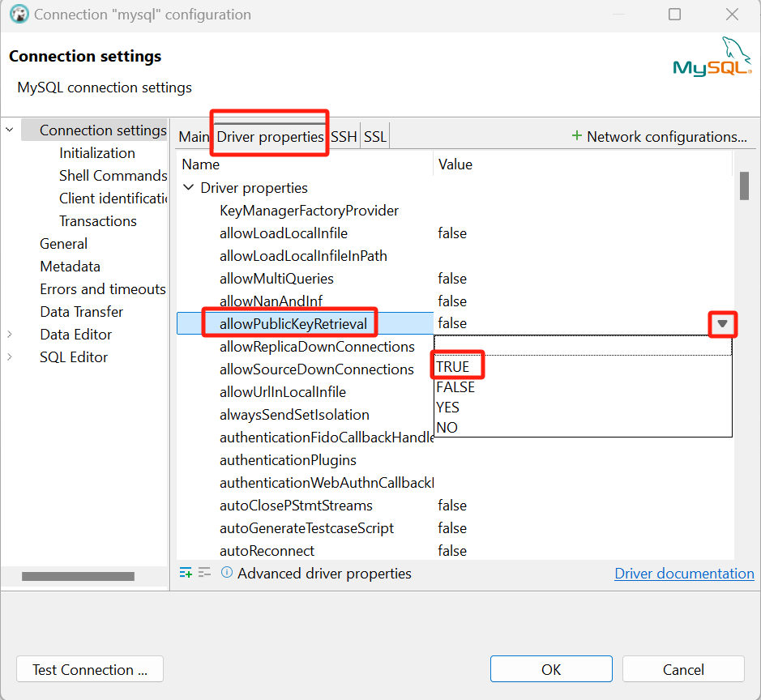Image resolution: width=761 pixels, height=700 pixels.
Task: Click the green plus Network configurations icon
Action: pos(576,135)
